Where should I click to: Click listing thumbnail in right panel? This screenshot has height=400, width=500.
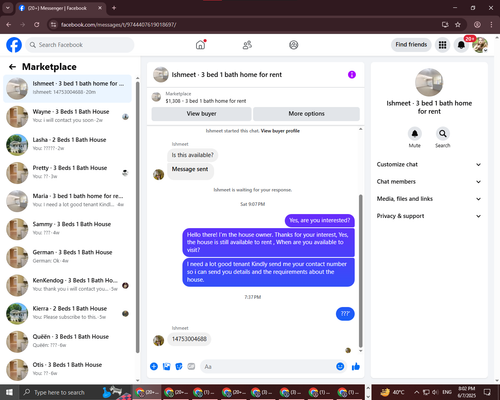click(x=429, y=82)
